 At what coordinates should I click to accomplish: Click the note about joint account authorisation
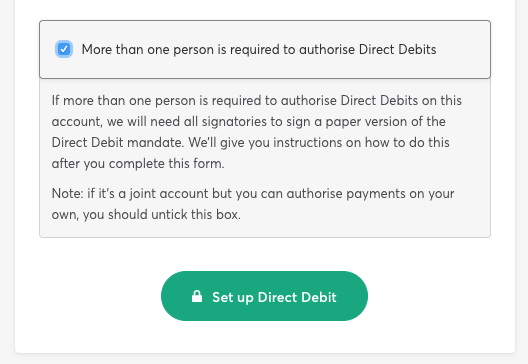(253, 204)
